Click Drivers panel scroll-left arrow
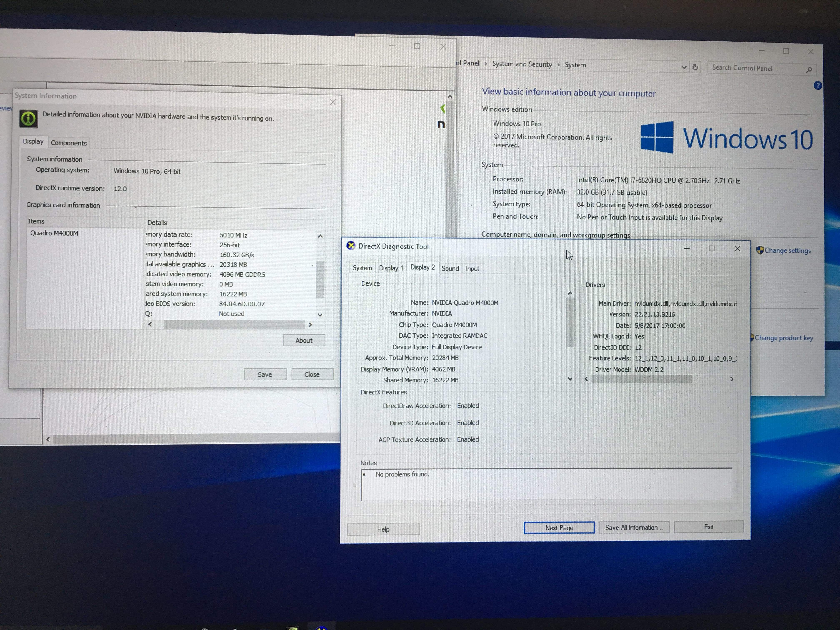The width and height of the screenshot is (840, 630). click(x=586, y=379)
